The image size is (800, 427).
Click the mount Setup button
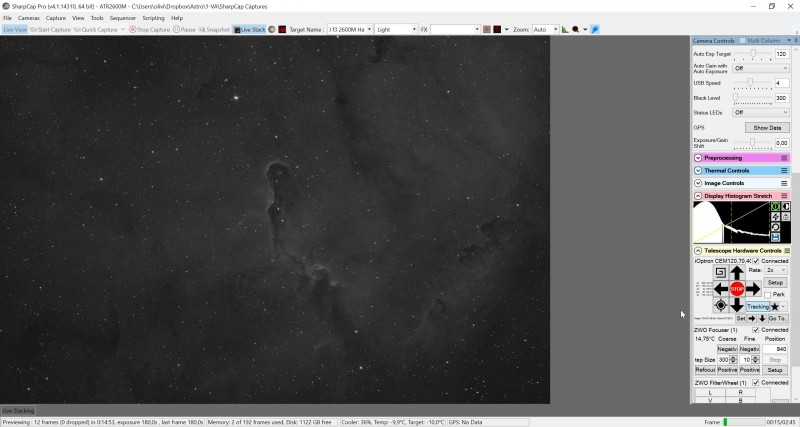click(x=775, y=282)
